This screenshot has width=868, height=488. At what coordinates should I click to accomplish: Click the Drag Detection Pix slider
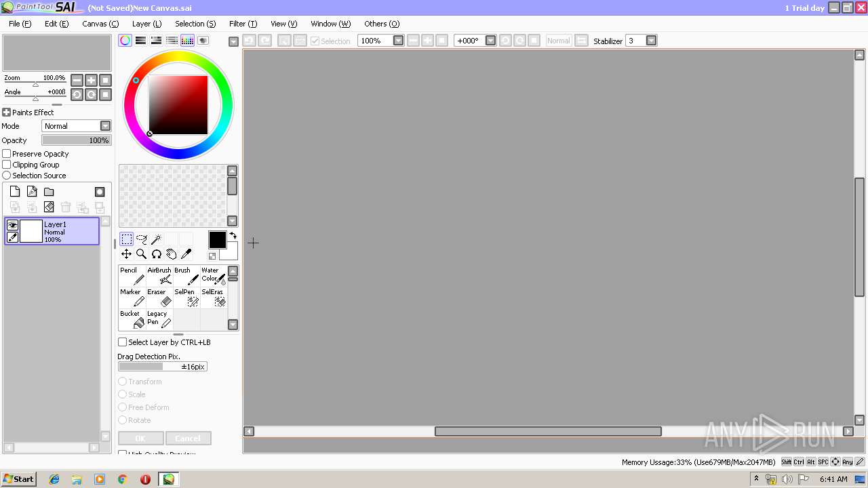[x=163, y=367]
